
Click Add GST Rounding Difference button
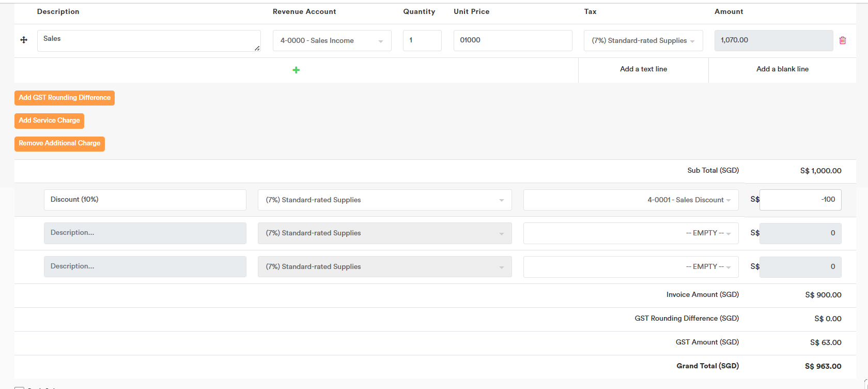click(x=65, y=98)
